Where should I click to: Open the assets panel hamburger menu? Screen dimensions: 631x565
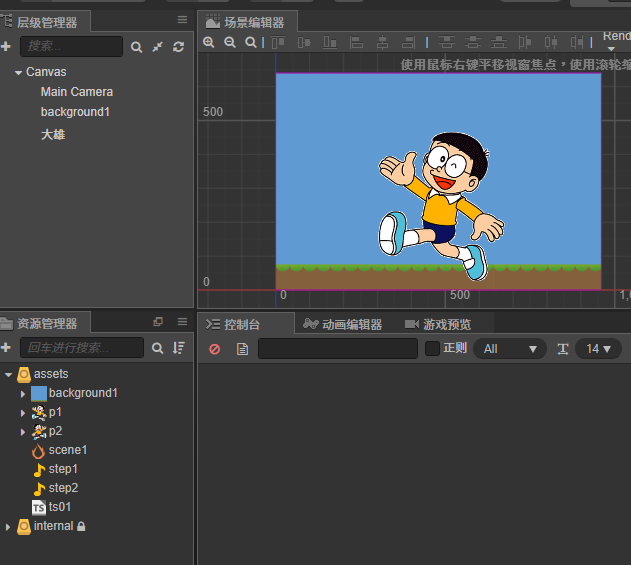point(182,321)
